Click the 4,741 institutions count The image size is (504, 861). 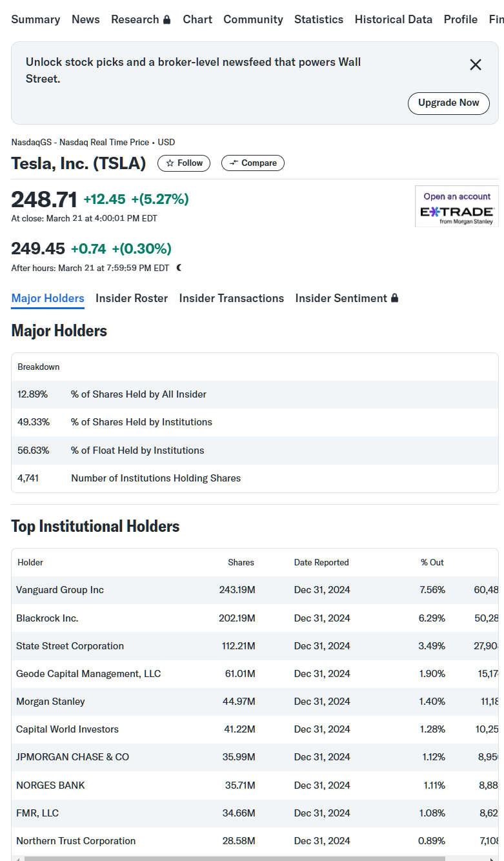click(x=28, y=478)
